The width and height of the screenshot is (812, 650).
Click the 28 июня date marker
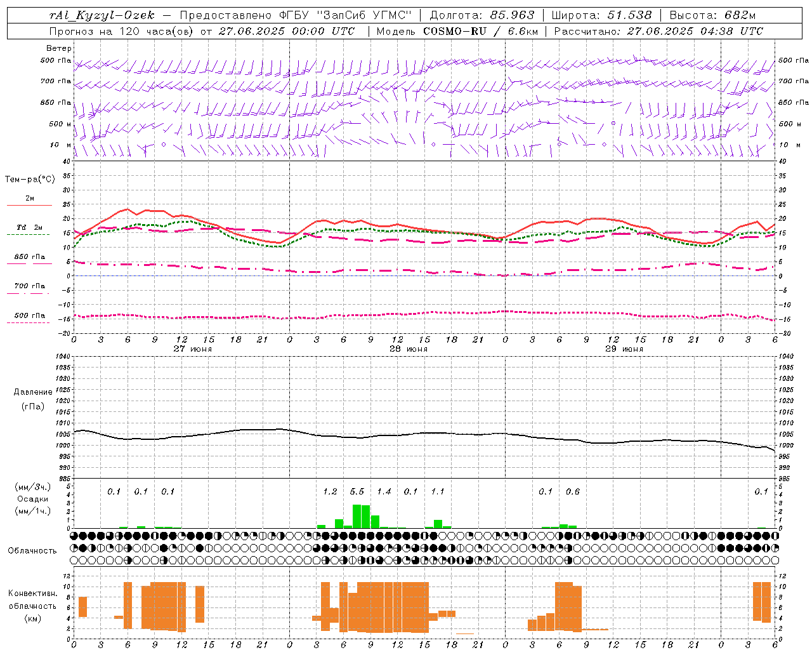click(409, 349)
